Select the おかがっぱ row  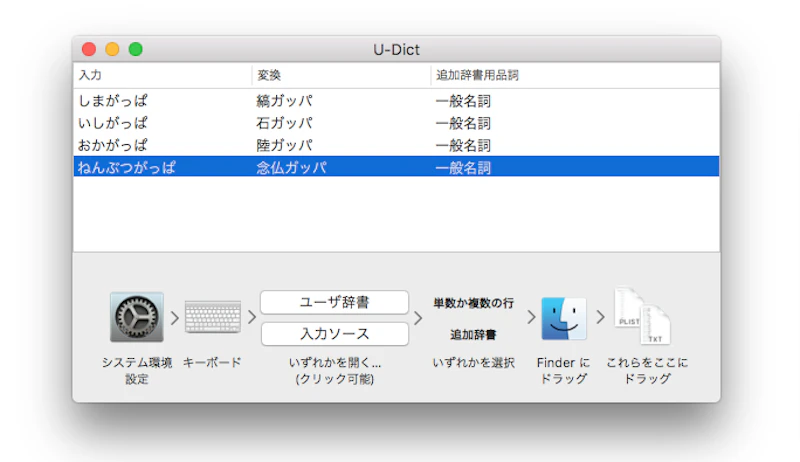396,145
